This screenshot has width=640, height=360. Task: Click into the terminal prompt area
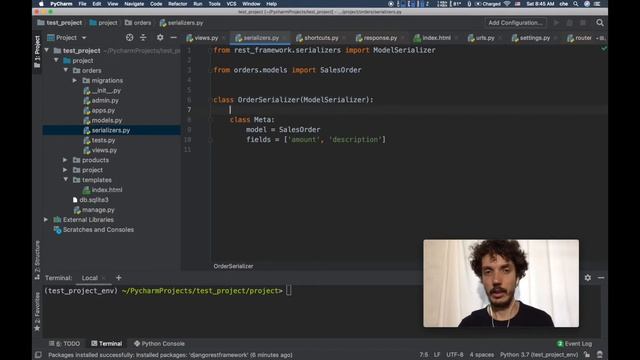coord(289,291)
